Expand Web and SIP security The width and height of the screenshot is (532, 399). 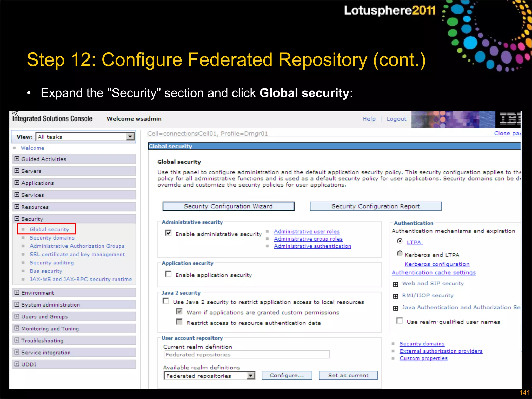pyautogui.click(x=396, y=284)
